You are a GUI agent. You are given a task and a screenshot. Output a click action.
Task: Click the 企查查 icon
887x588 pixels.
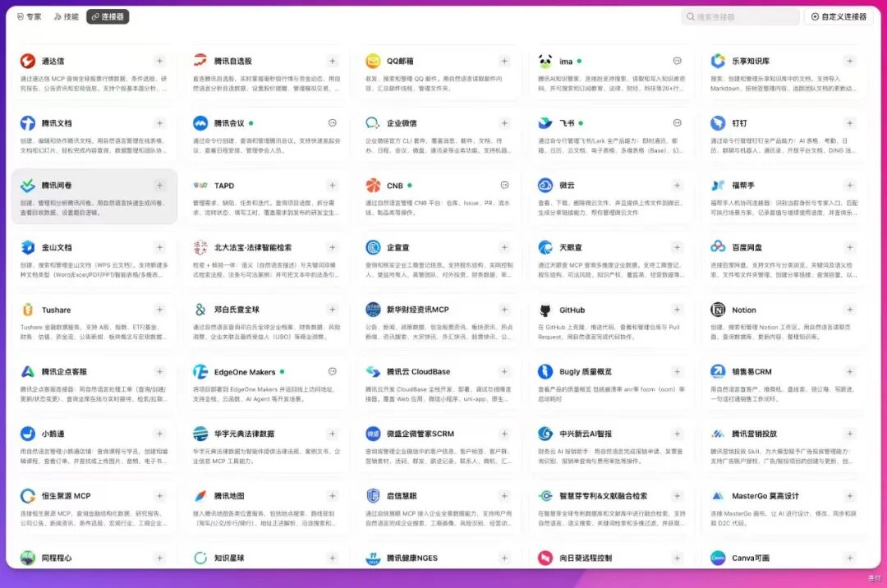click(x=373, y=247)
